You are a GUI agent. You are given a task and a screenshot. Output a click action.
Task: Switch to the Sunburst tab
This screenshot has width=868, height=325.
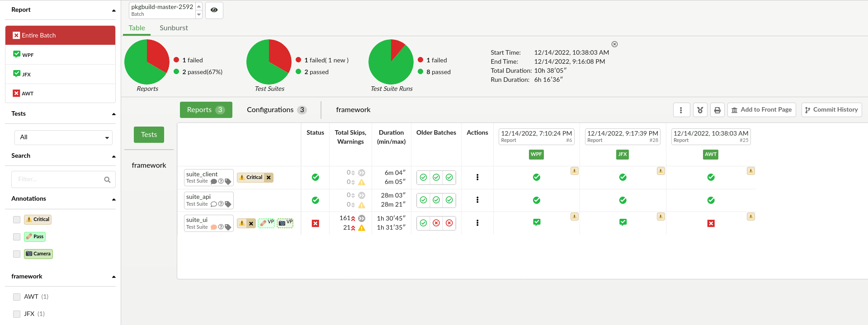click(174, 28)
